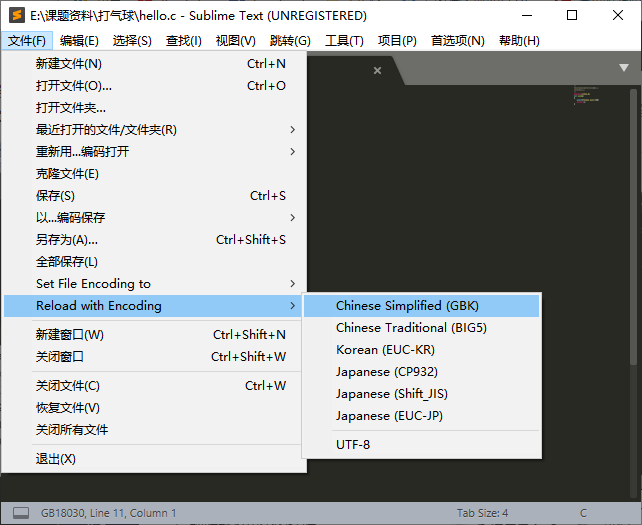The width and height of the screenshot is (642, 525).
Task: Choose 恢复文件(V) menu entry
Action: pos(154,408)
